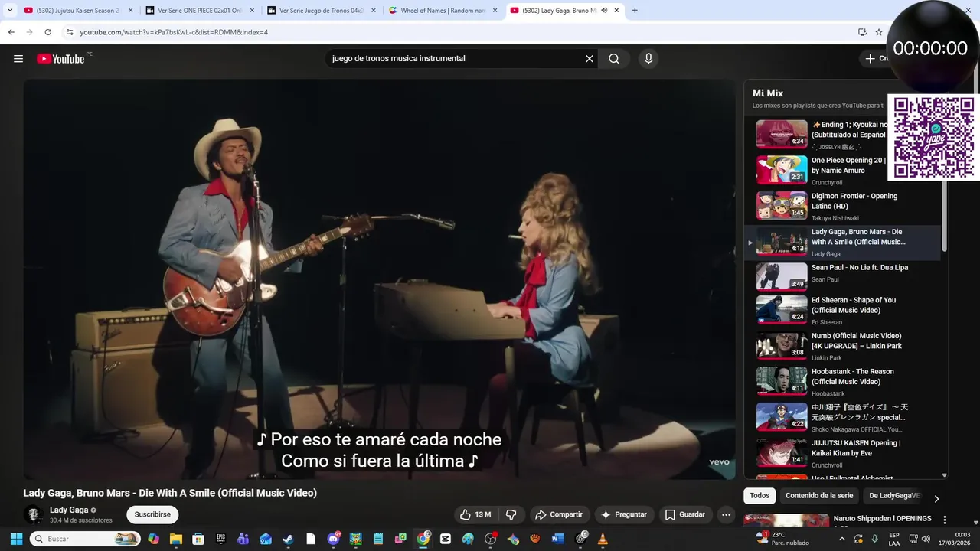This screenshot has height=551, width=980.
Task: View site information icon in address bar
Action: pyautogui.click(x=69, y=32)
